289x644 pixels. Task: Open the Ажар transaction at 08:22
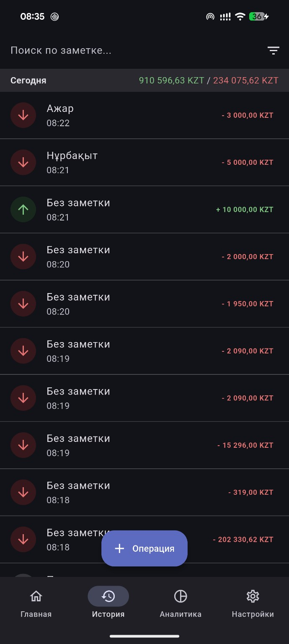[x=144, y=115]
